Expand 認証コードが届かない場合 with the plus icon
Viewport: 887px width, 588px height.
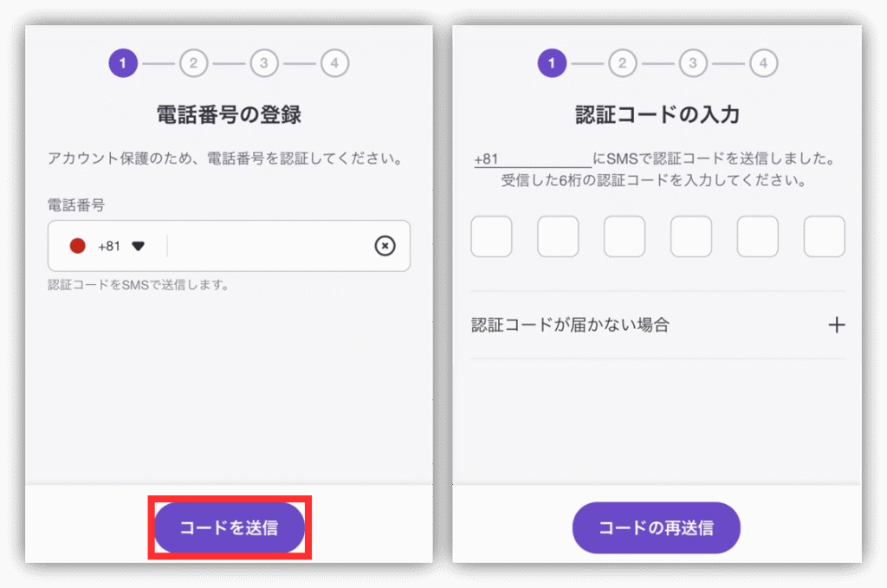[x=836, y=325]
